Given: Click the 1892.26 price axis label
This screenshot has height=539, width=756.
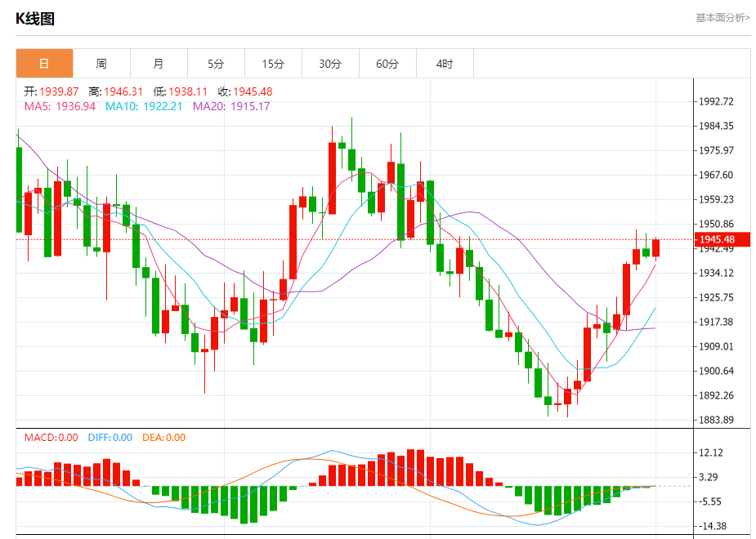Looking at the screenshot, I should (x=717, y=395).
